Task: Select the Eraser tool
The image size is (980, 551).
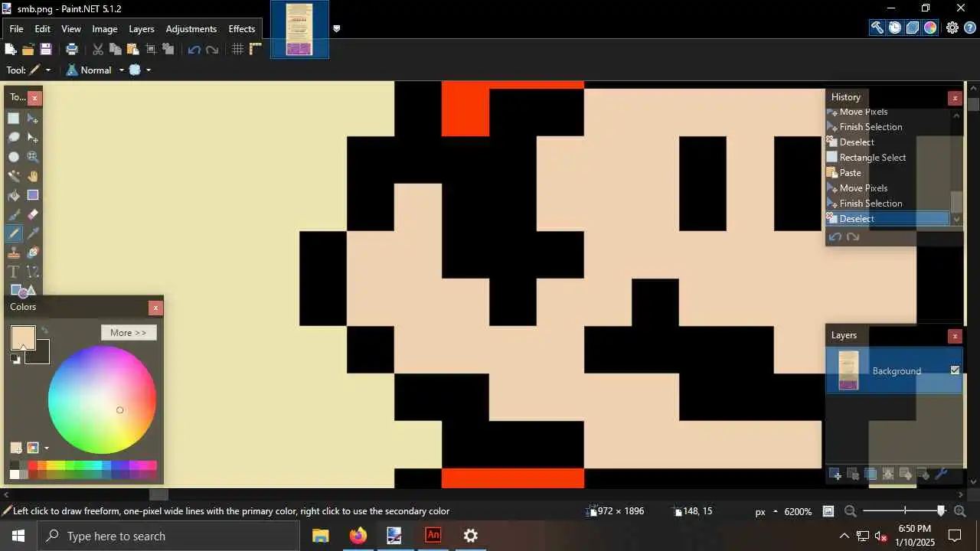Action: coord(33,214)
